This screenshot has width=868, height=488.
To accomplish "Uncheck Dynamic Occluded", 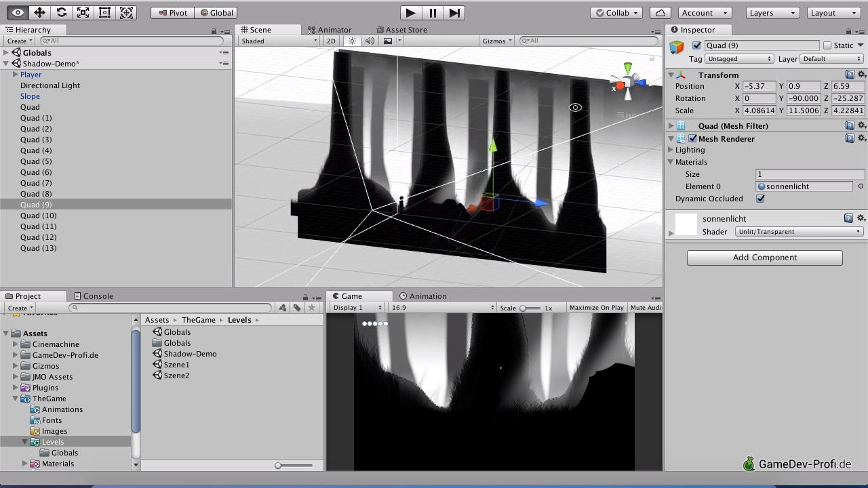I will pos(760,199).
